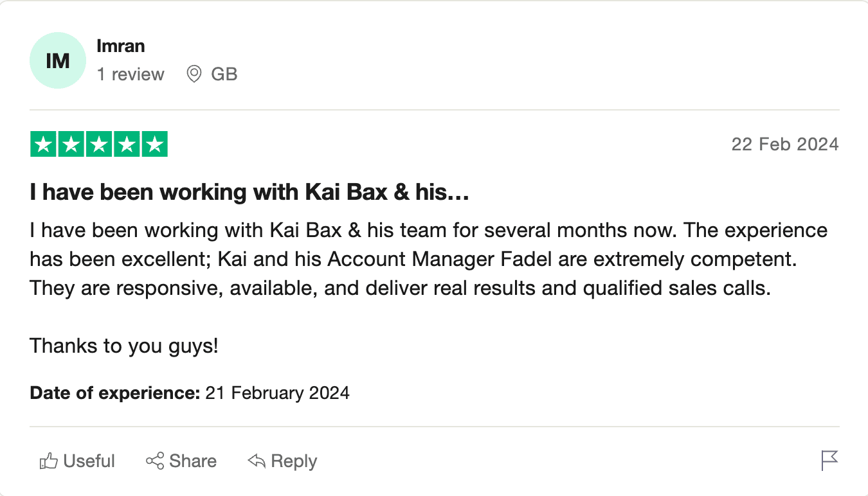The width and height of the screenshot is (868, 496).
Task: Click the fourth green rating star
Action: pos(127,145)
